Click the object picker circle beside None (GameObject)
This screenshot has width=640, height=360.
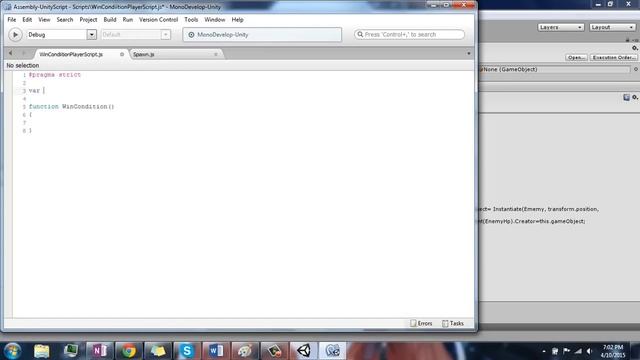pyautogui.click(x=636, y=69)
